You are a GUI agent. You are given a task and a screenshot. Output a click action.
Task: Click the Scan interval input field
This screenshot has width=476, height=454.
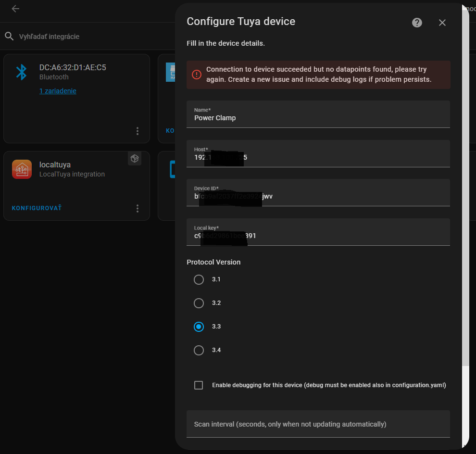[318, 424]
